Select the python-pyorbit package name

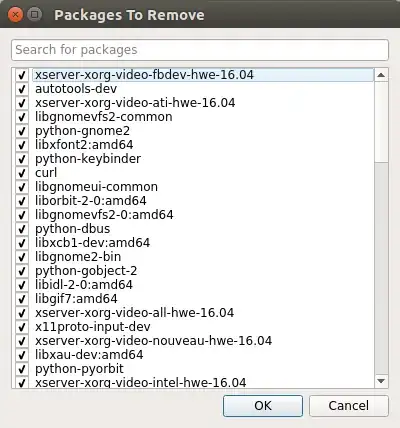pyautogui.click(x=79, y=369)
